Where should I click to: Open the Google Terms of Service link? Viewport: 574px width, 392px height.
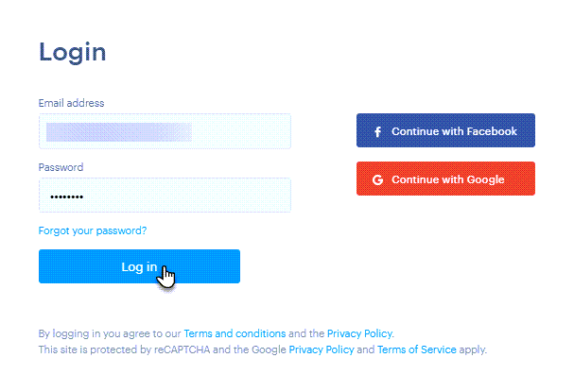point(416,349)
